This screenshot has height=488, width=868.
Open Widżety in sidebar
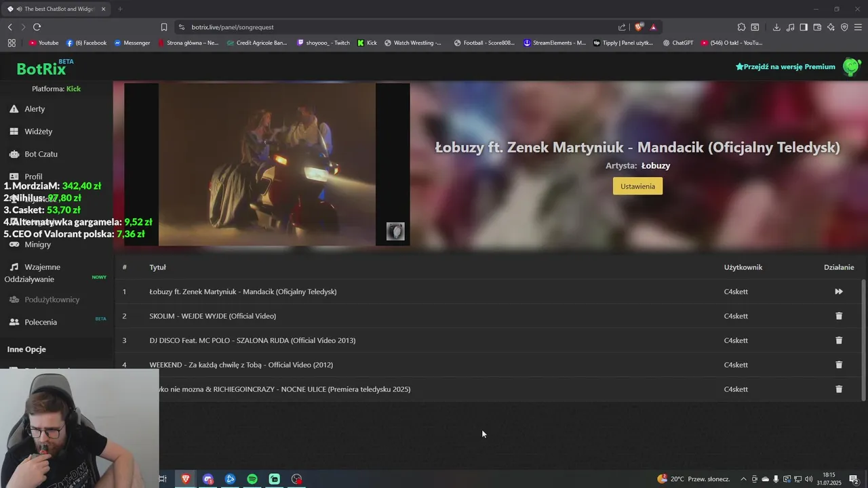tap(38, 131)
